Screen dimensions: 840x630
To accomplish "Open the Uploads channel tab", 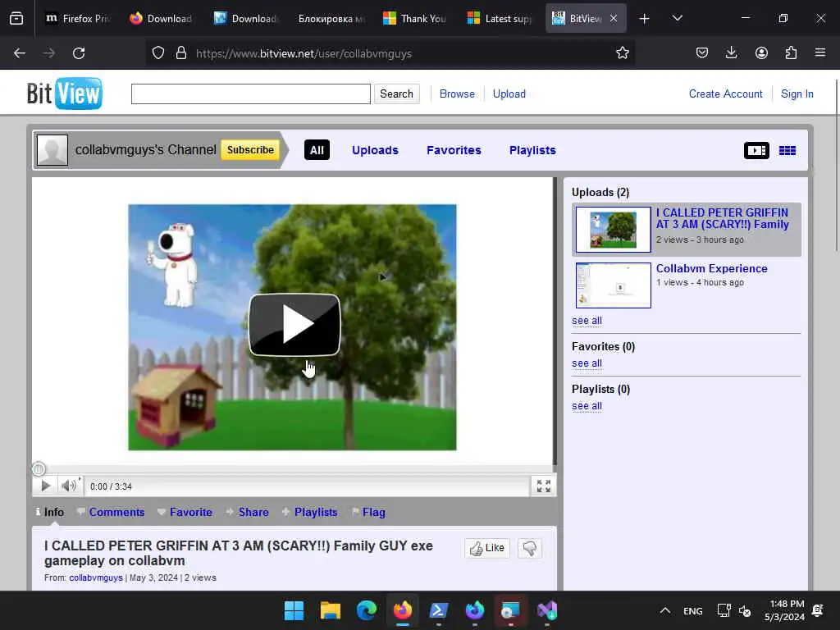I will click(x=375, y=150).
